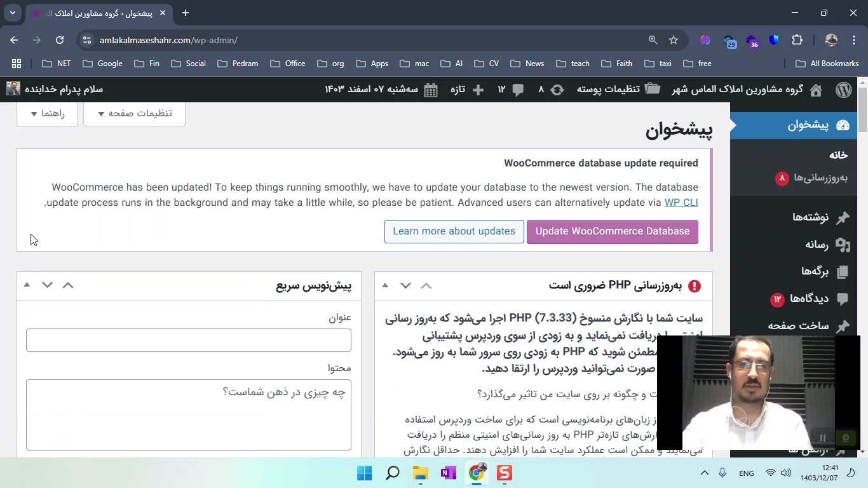Open the Chrome profile avatar icon
The image size is (868, 488).
(x=831, y=40)
